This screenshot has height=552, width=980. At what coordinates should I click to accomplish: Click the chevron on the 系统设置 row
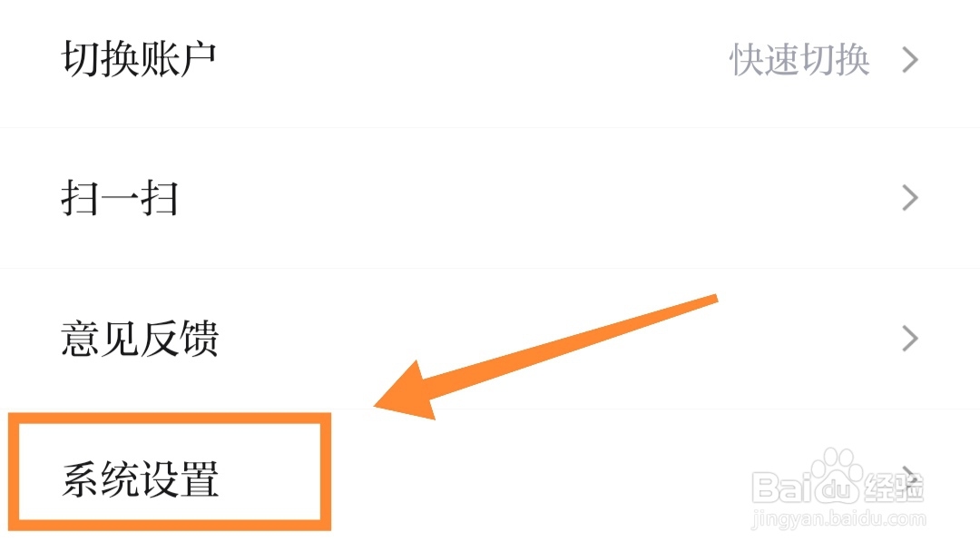[x=911, y=478]
